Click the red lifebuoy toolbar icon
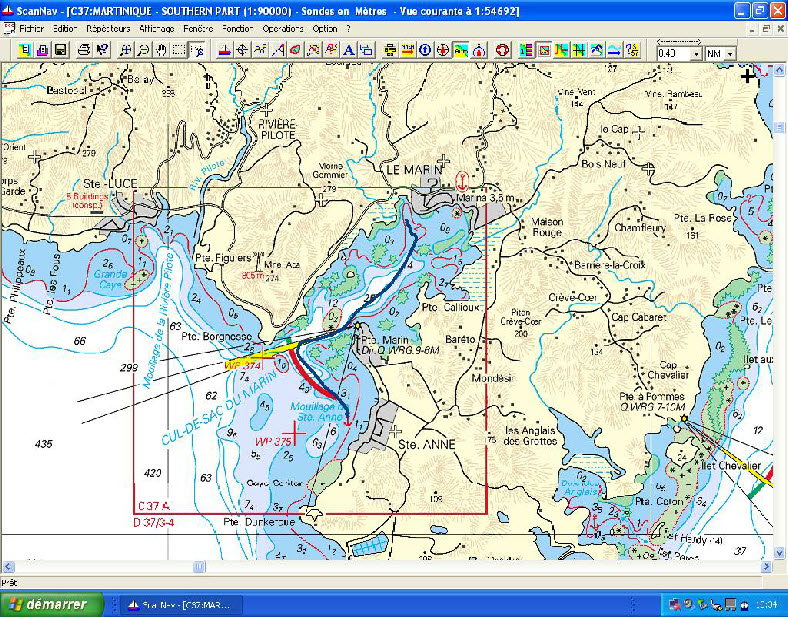The height and width of the screenshot is (617, 788). pos(502,49)
